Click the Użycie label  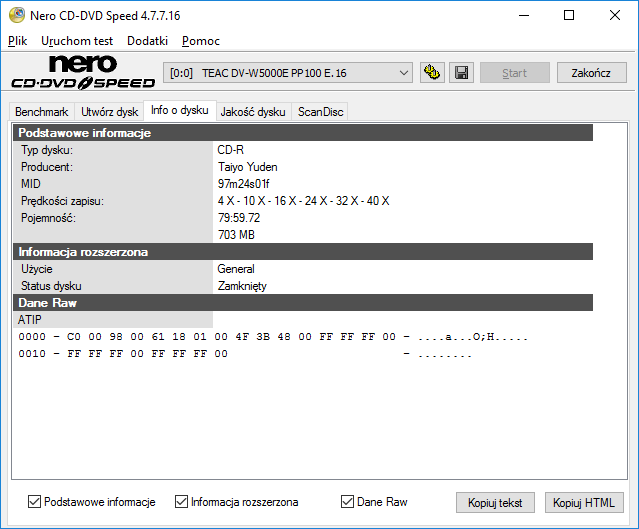click(x=37, y=269)
